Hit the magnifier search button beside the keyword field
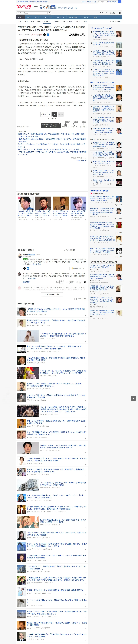The height and width of the screenshot is (644, 138). pos(49,13)
